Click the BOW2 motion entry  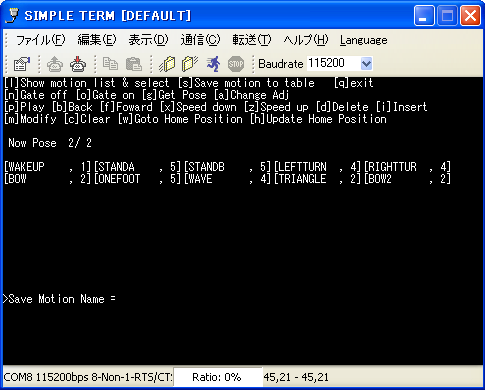click(x=407, y=179)
